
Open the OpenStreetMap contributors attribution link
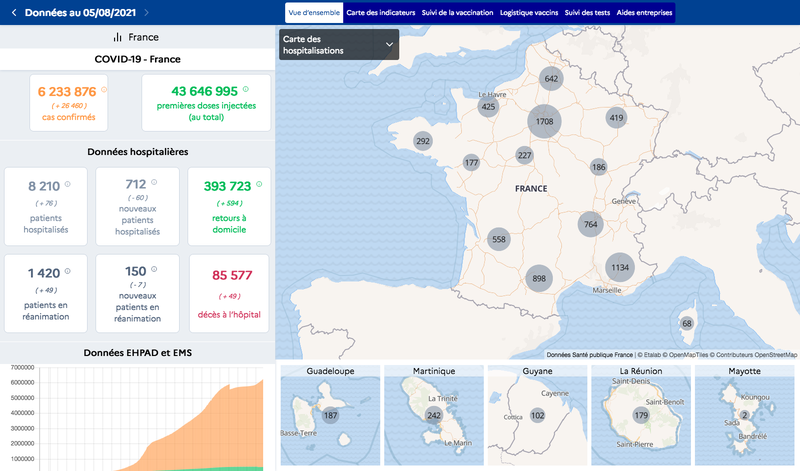(754, 354)
